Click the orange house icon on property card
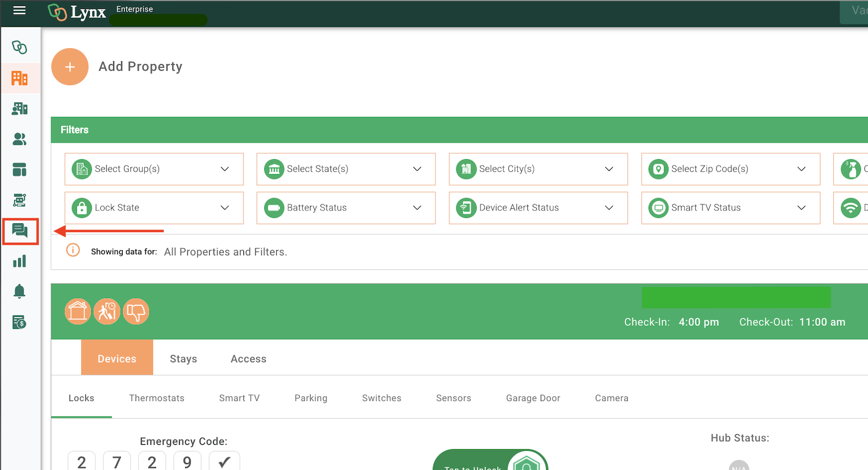The image size is (868, 470). [78, 311]
